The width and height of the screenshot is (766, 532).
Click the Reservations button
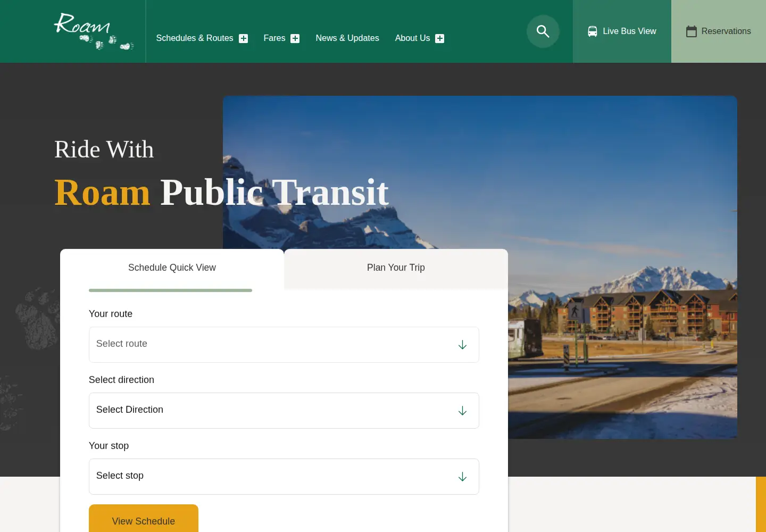coord(719,31)
